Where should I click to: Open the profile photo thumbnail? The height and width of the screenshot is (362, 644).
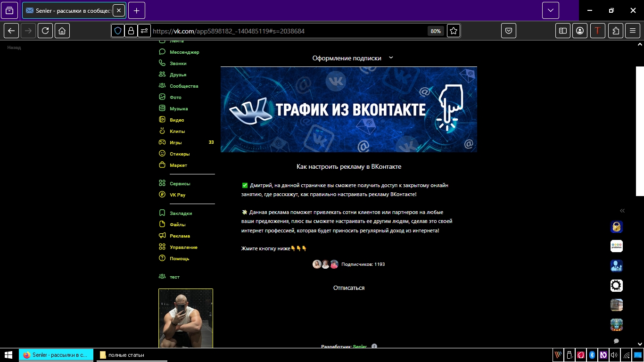[186, 319]
